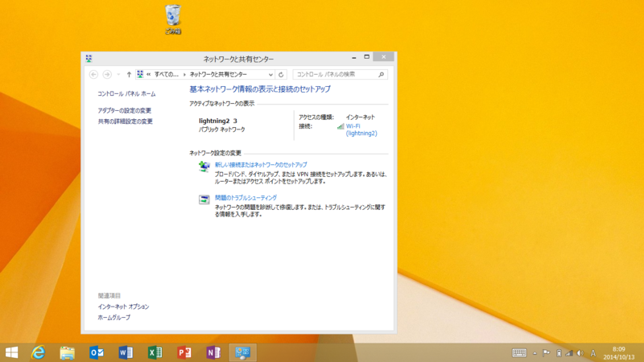Click the すべての… breadcrumb item

point(167,74)
